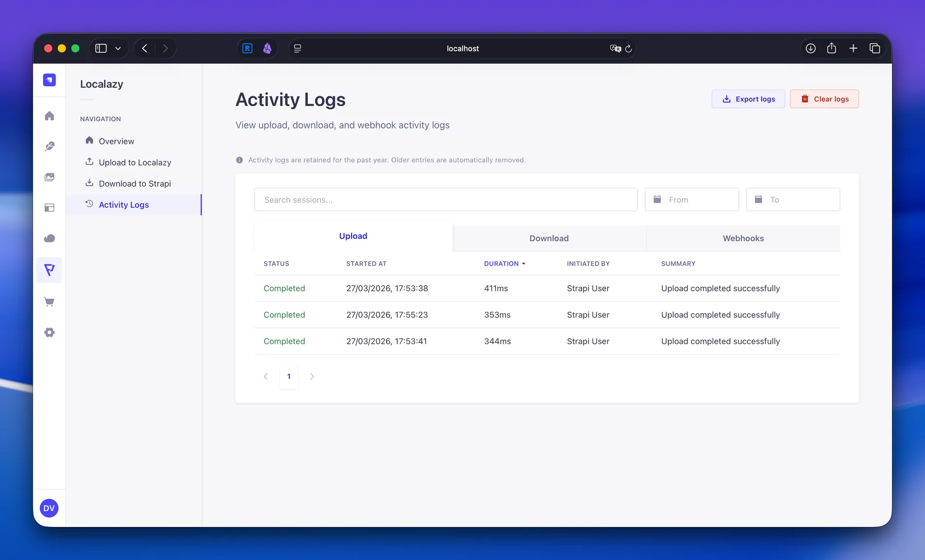Viewport: 925px width, 560px height.
Task: Open the From date picker
Action: point(691,199)
